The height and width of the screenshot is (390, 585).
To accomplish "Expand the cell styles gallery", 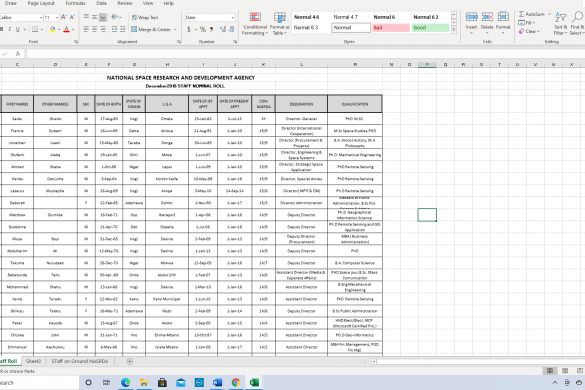I will (x=454, y=31).
